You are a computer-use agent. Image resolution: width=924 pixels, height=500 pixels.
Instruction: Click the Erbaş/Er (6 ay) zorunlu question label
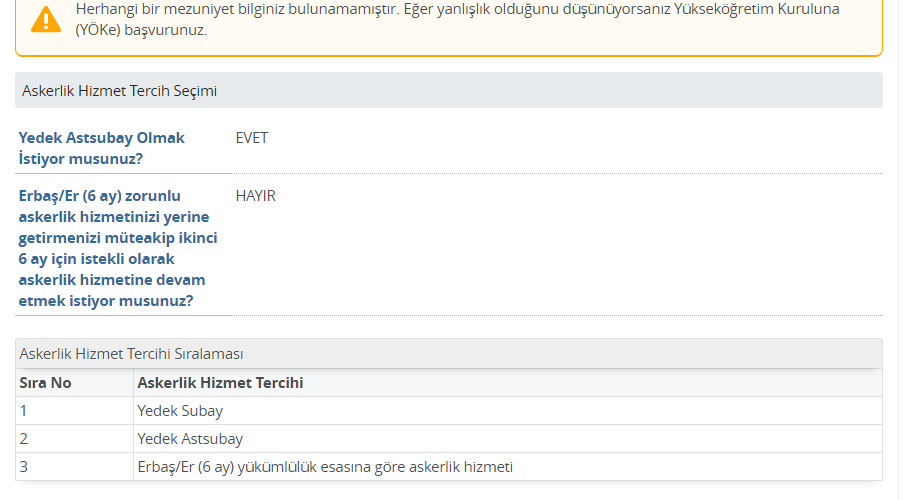(118, 248)
